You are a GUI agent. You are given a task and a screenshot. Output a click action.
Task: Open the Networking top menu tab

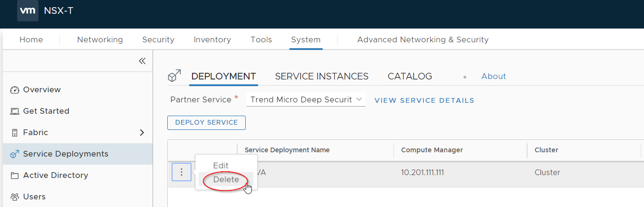point(100,40)
